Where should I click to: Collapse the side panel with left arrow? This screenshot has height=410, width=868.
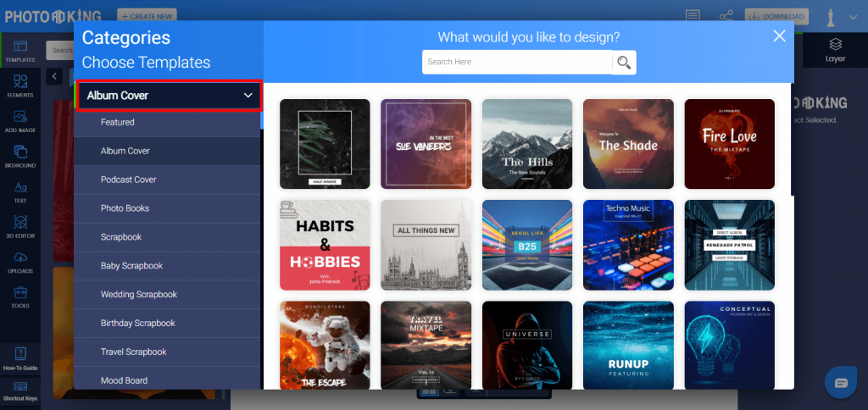click(x=53, y=76)
